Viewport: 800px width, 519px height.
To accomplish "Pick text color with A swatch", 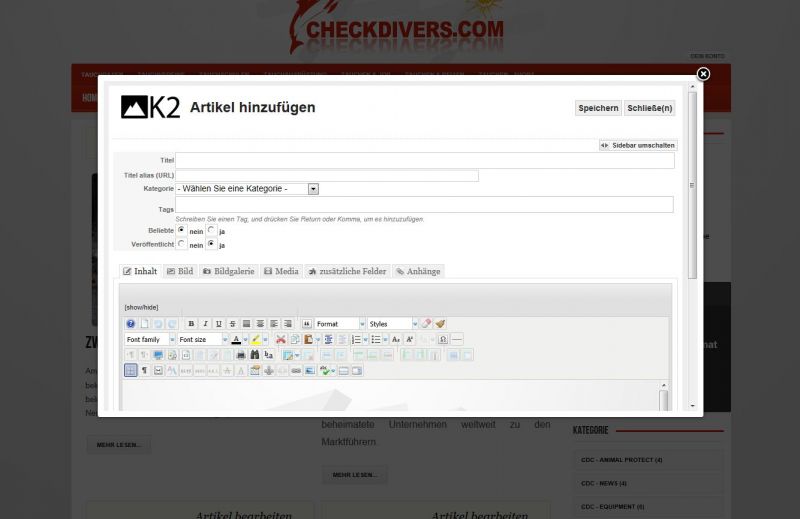I will pyautogui.click(x=236, y=339).
